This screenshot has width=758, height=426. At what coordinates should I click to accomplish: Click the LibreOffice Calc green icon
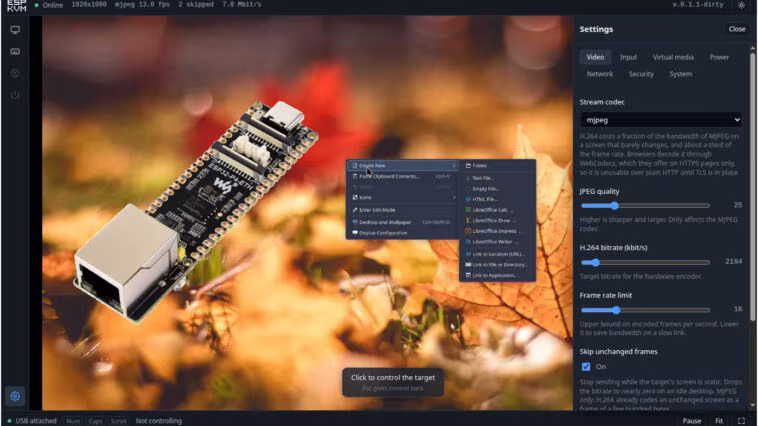pyautogui.click(x=468, y=210)
